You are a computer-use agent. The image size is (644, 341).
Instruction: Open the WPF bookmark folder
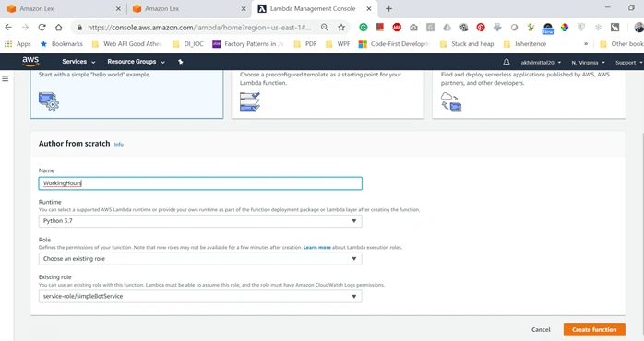tap(337, 44)
